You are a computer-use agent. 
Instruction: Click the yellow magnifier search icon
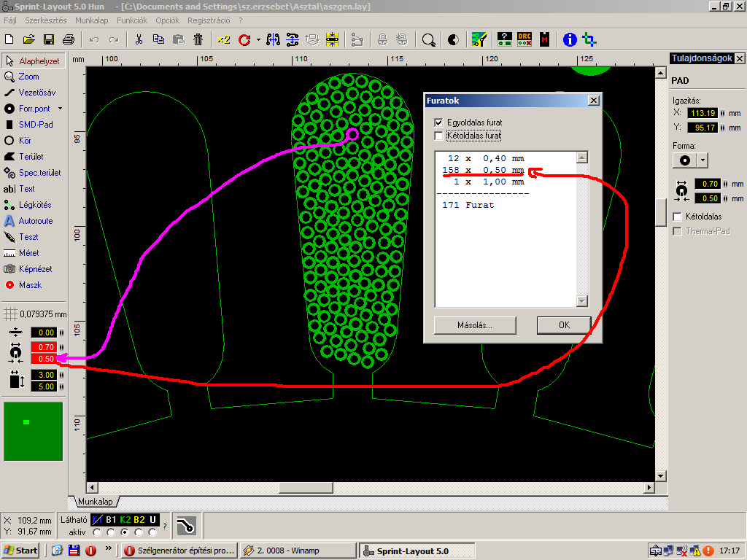pyautogui.click(x=428, y=39)
